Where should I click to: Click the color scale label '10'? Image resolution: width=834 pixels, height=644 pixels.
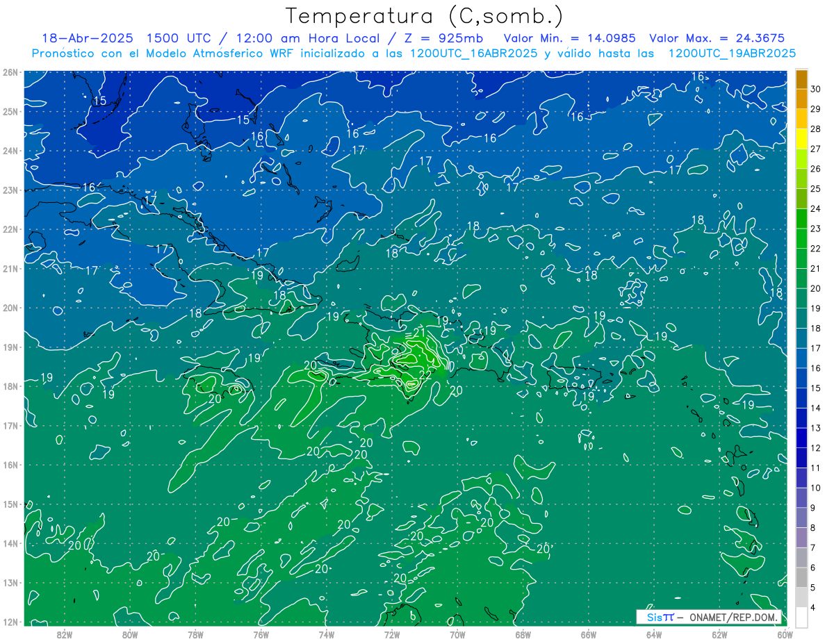[815, 488]
